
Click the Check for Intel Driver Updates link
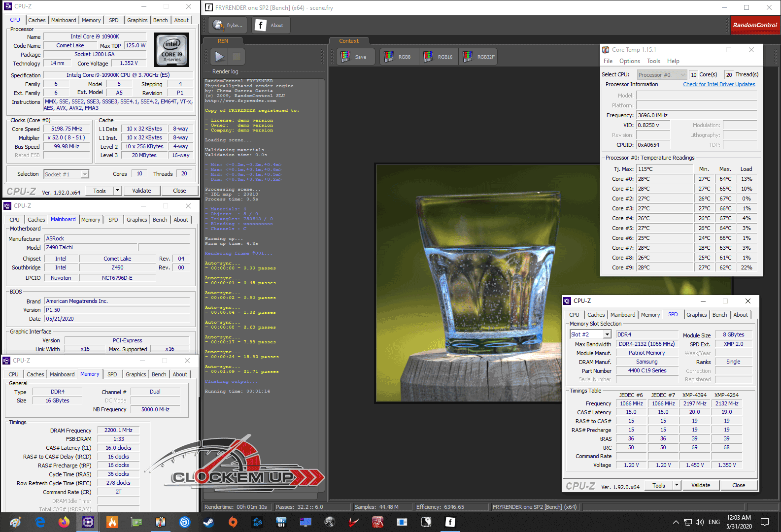(x=719, y=84)
